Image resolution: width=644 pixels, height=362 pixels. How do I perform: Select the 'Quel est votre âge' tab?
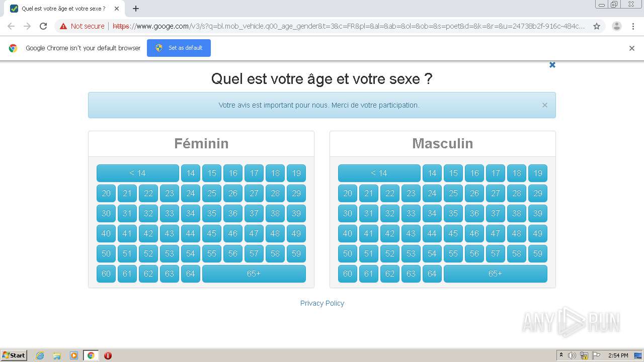pos(63,9)
